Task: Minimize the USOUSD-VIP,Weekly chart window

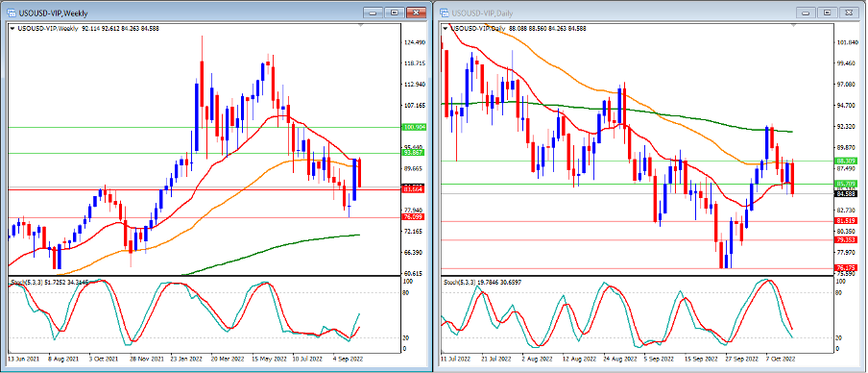Action: pyautogui.click(x=374, y=12)
